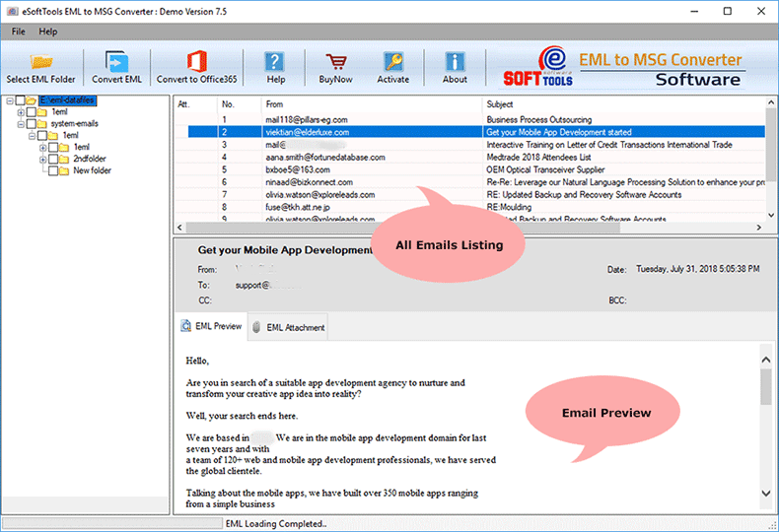
Task: Sort by the From column header
Action: 371,104
